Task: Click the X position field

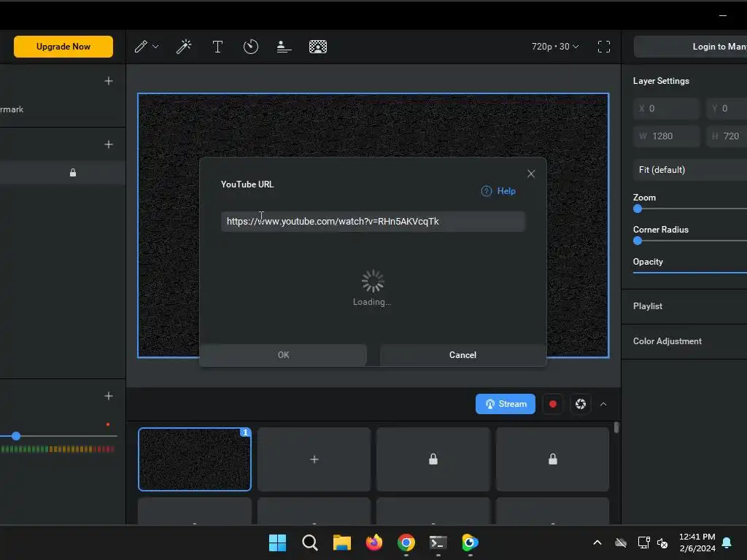Action: coord(666,109)
